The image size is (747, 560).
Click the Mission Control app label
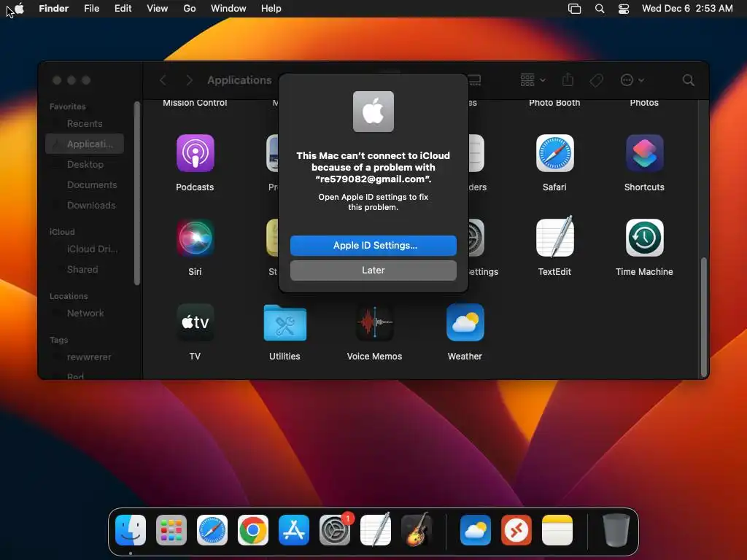(195, 103)
